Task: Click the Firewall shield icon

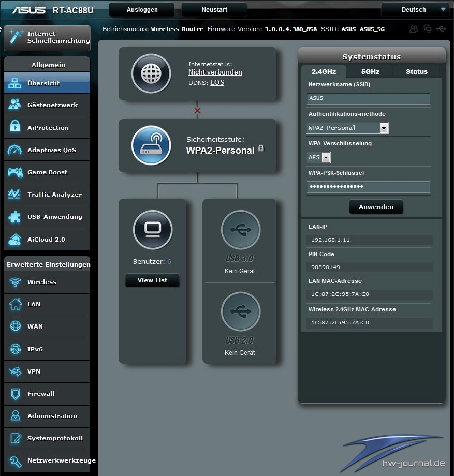Action: pyautogui.click(x=16, y=394)
